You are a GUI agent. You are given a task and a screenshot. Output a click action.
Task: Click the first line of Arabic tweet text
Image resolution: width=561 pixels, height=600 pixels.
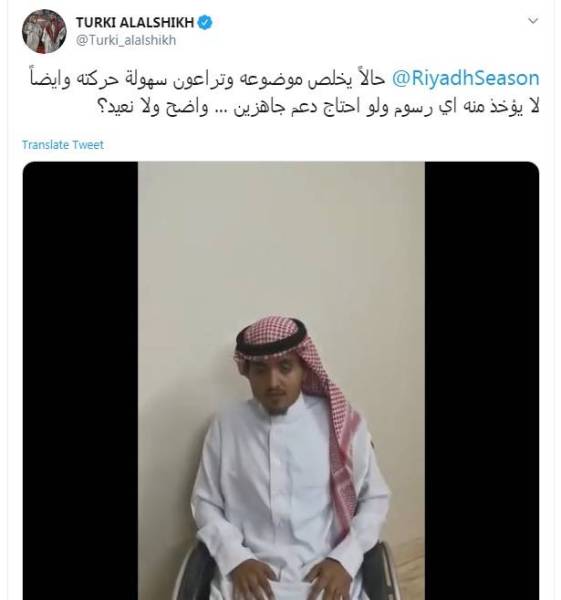coord(284,79)
